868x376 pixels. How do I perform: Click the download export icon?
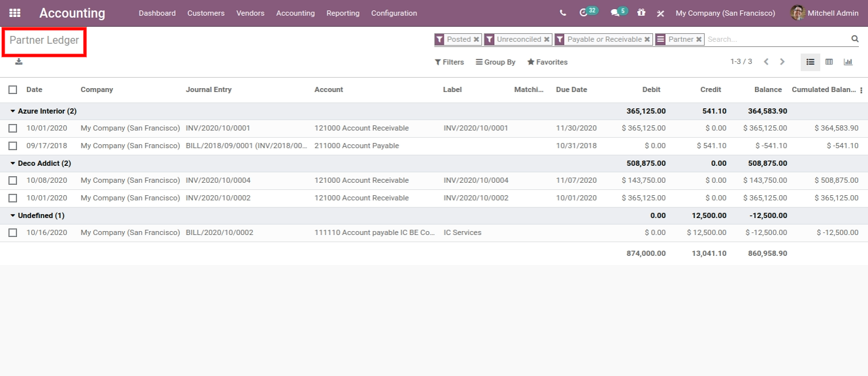tap(19, 61)
